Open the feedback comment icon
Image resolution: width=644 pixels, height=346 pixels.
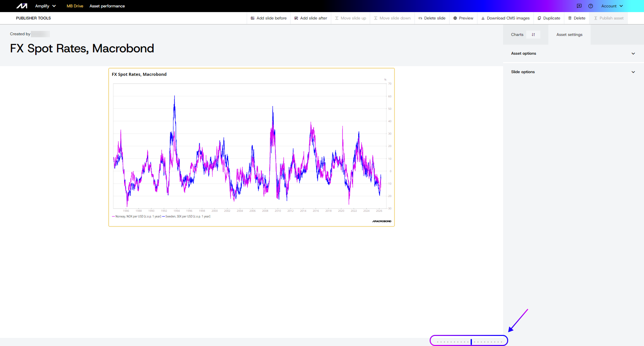click(579, 6)
